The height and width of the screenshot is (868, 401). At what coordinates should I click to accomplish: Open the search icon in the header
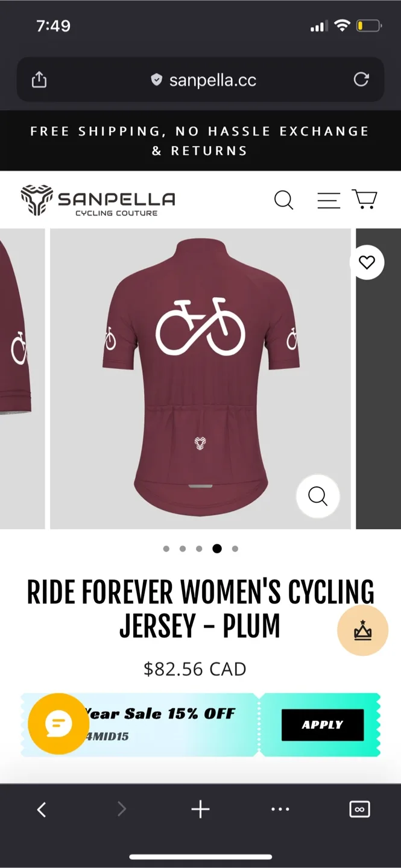[x=283, y=200]
